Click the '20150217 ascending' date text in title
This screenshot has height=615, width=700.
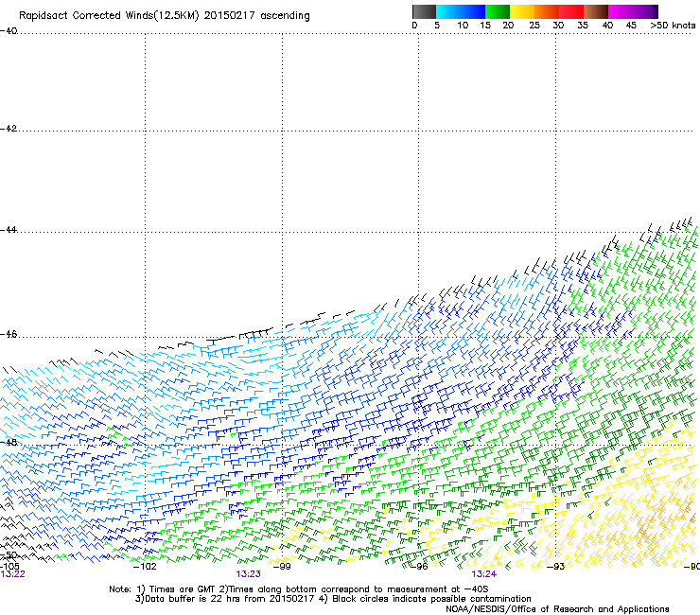(256, 16)
